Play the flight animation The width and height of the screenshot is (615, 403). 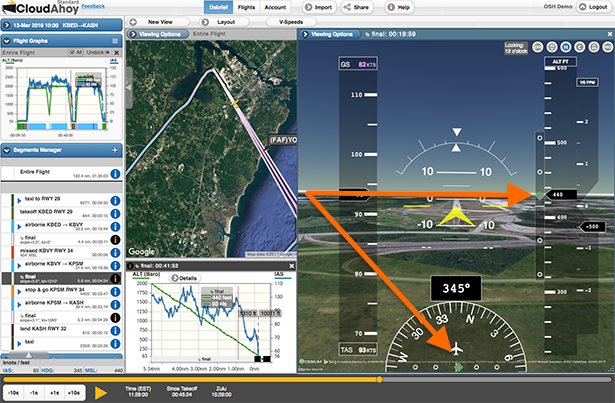click(101, 392)
